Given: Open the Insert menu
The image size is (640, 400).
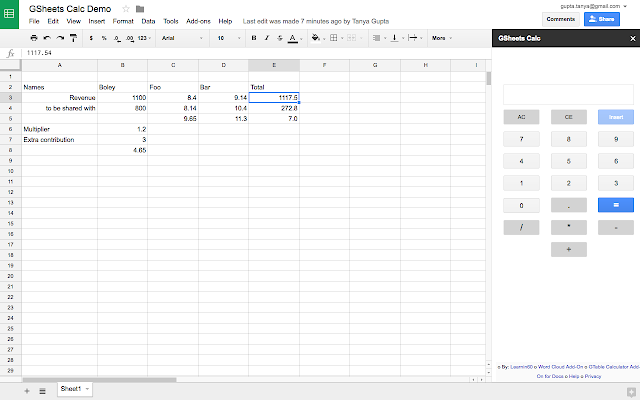Looking at the screenshot, I should pos(97,21).
